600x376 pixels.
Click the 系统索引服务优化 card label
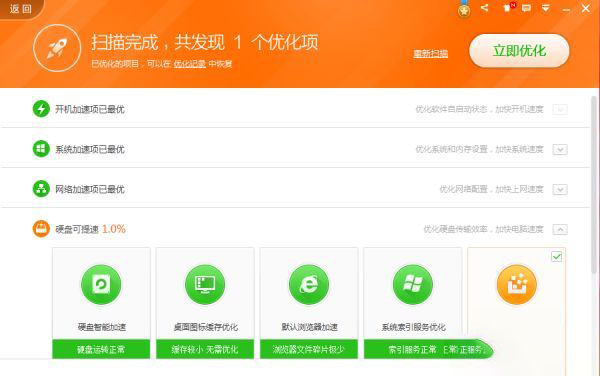click(x=414, y=327)
